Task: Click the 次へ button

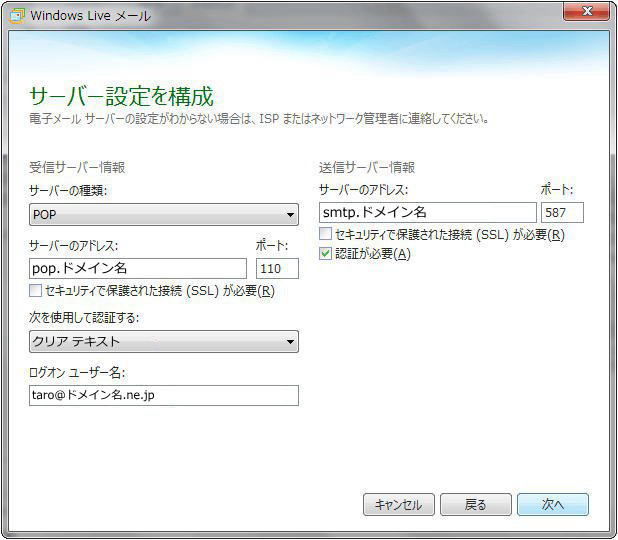Action: (x=553, y=505)
